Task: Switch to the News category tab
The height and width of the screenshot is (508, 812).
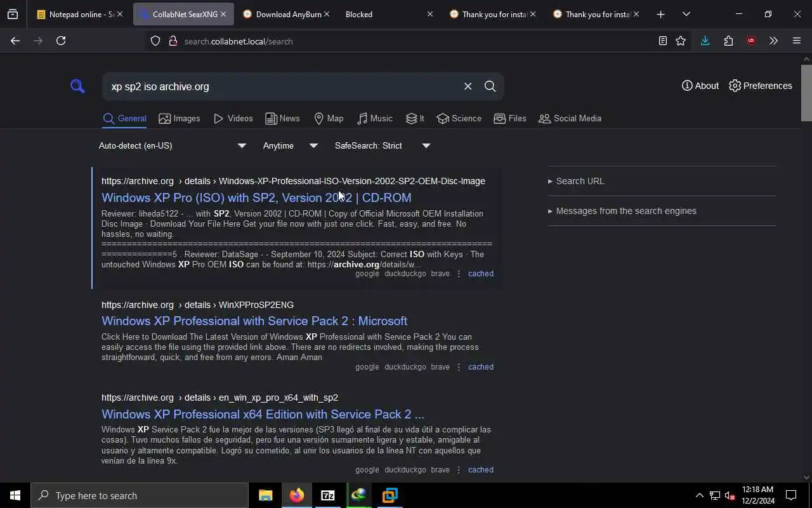Action: (x=282, y=118)
